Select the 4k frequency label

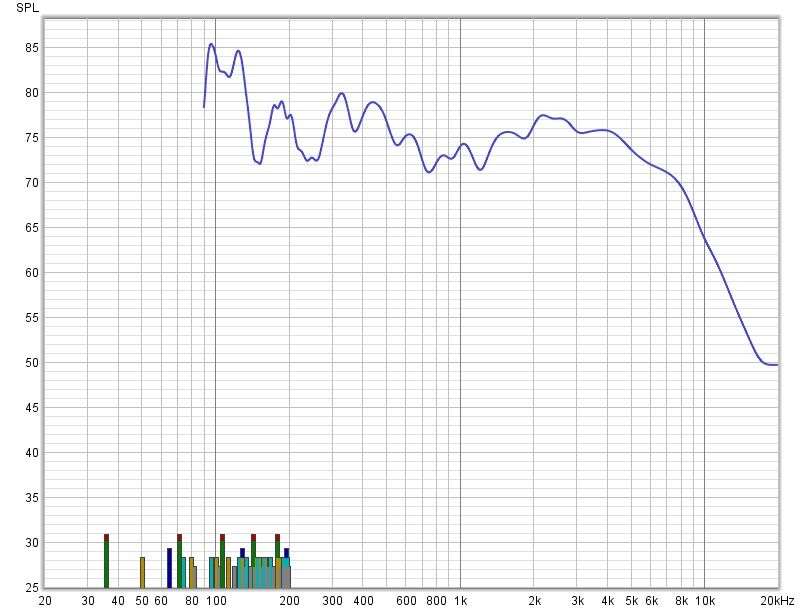click(x=608, y=601)
